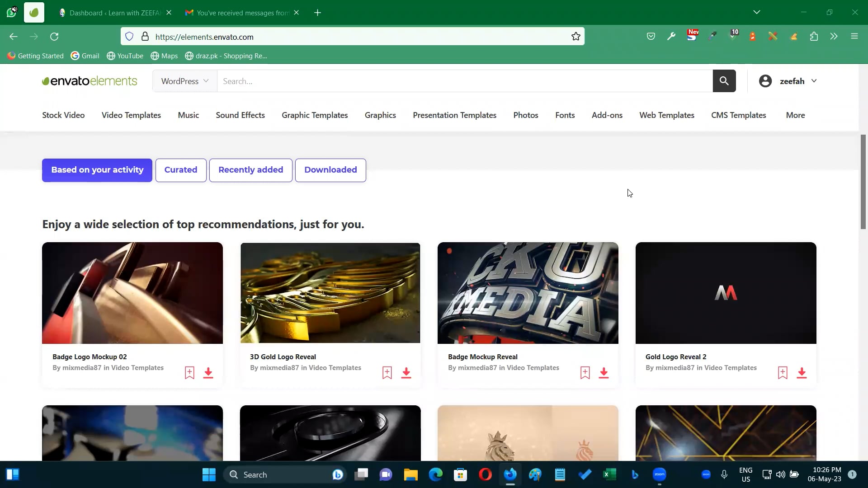Bookmark 3D Gold Logo Reveal item
This screenshot has width=868, height=488.
click(387, 373)
